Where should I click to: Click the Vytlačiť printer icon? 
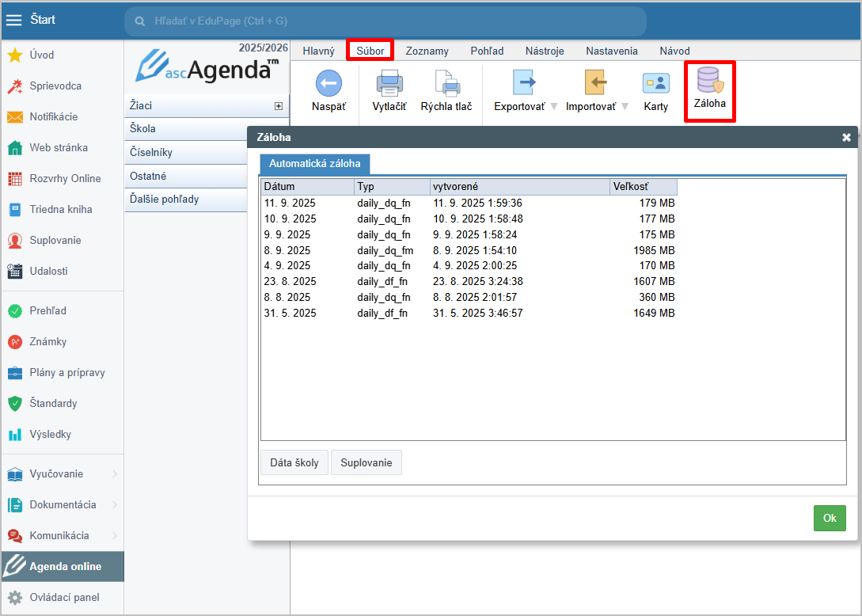pyautogui.click(x=389, y=83)
